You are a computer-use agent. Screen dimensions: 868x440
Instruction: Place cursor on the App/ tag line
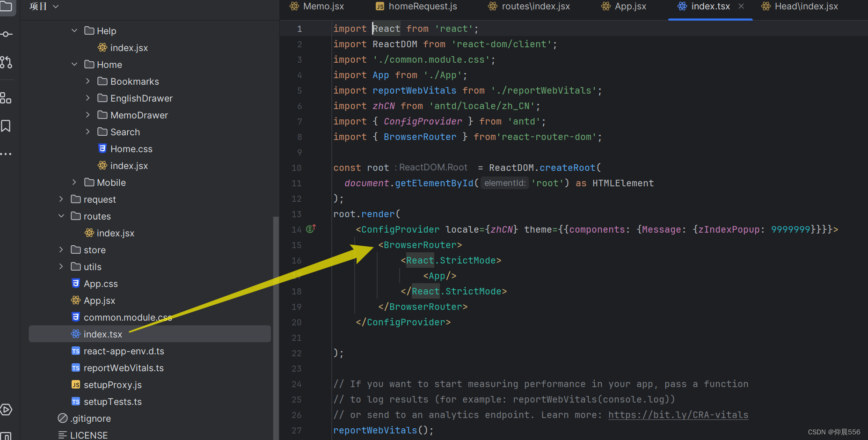coord(440,276)
